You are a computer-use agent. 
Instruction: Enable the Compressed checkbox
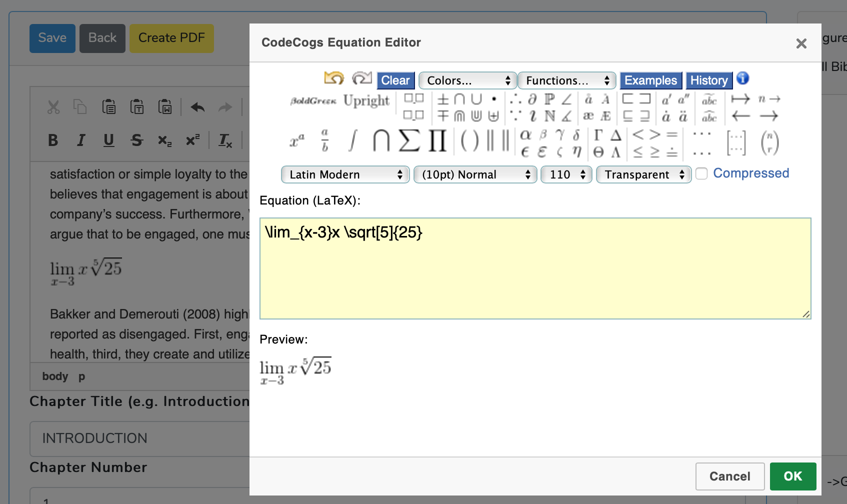(x=701, y=173)
